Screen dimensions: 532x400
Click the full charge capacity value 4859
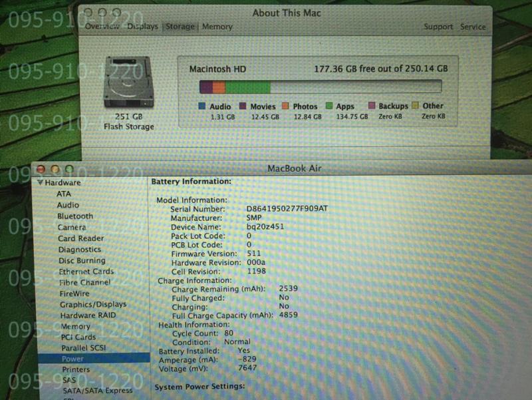tap(289, 315)
